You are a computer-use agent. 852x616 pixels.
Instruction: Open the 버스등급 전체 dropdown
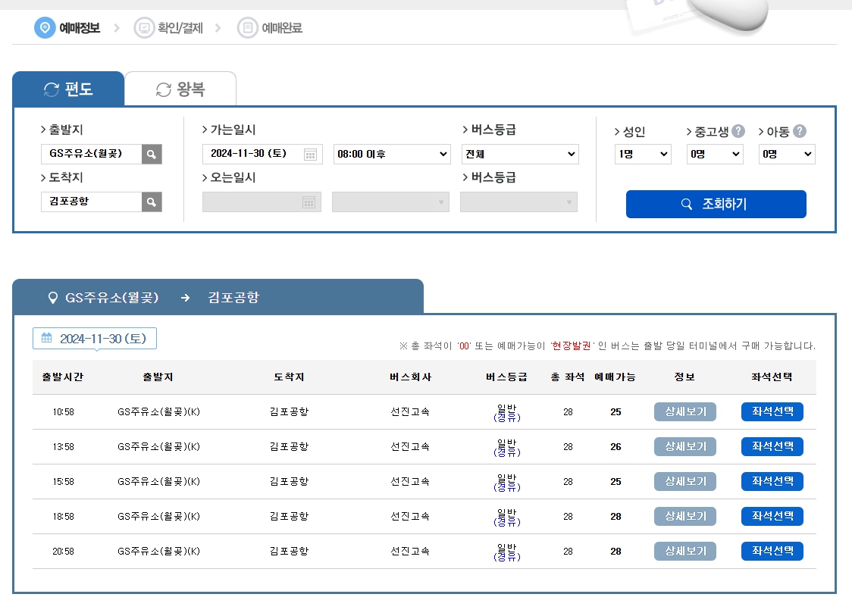pyautogui.click(x=520, y=153)
